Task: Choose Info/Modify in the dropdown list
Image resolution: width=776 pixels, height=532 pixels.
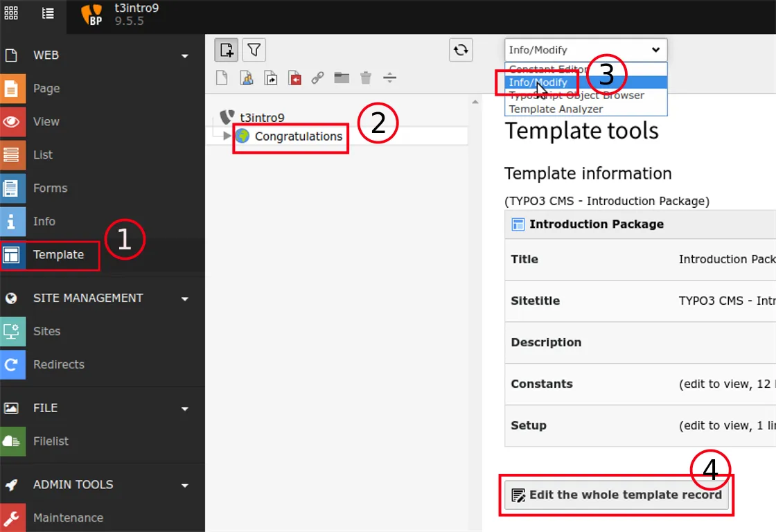Action: [586, 82]
